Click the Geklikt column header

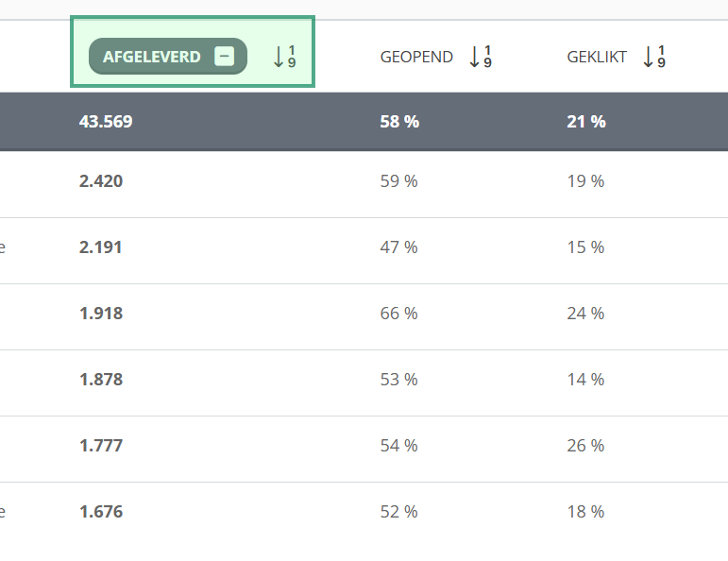click(x=597, y=57)
